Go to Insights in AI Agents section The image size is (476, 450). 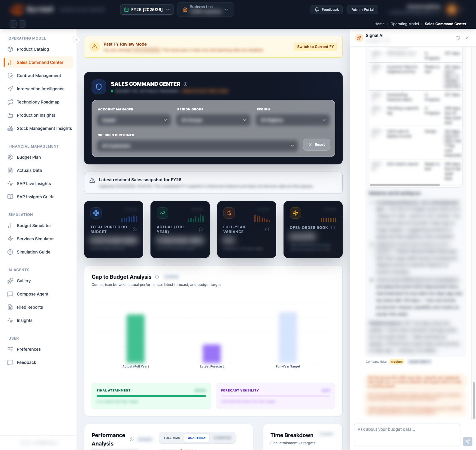coord(38,320)
